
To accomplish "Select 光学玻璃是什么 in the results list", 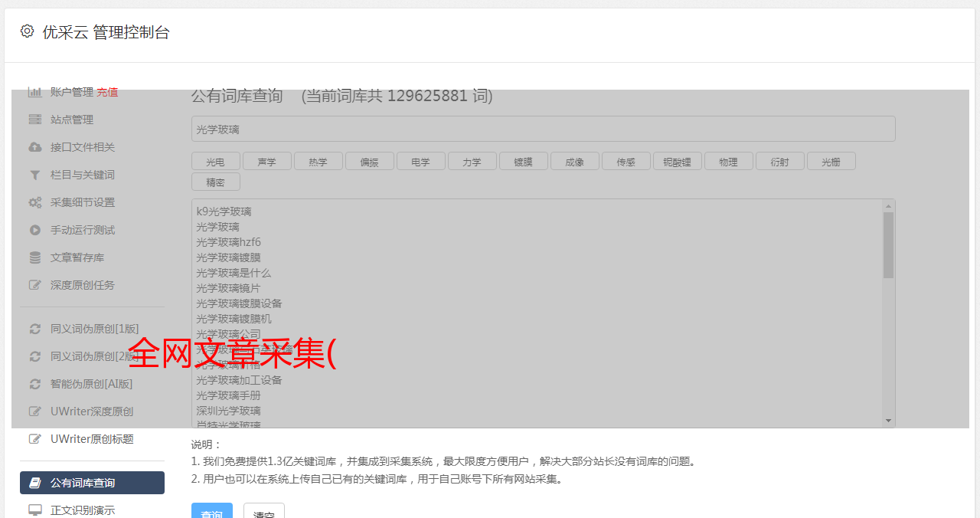I will click(x=234, y=273).
